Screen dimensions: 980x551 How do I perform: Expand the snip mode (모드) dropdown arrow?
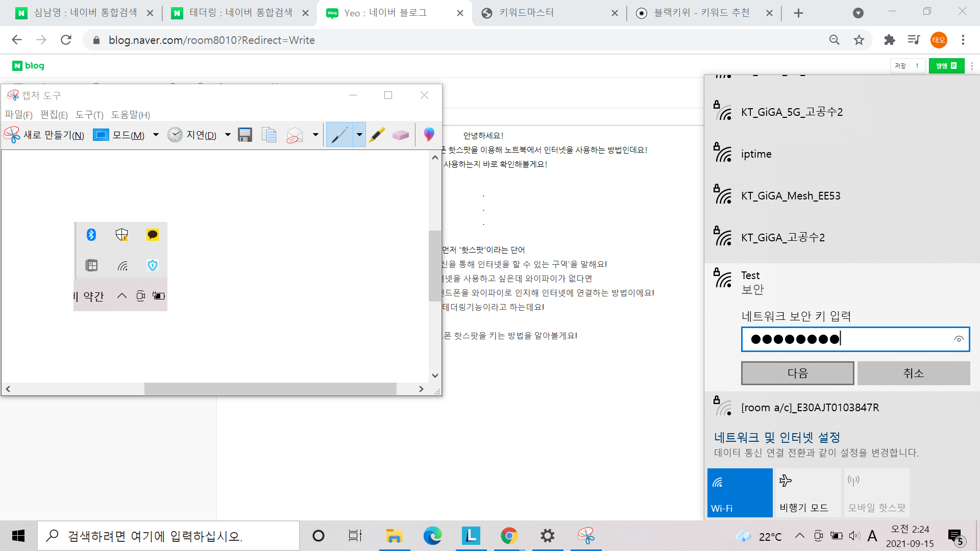coord(156,135)
